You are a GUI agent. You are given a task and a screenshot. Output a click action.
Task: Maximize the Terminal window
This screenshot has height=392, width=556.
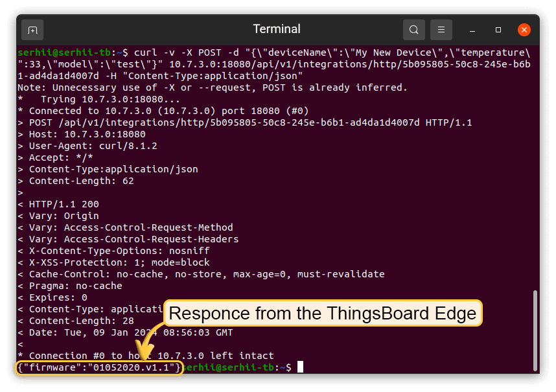(498, 30)
